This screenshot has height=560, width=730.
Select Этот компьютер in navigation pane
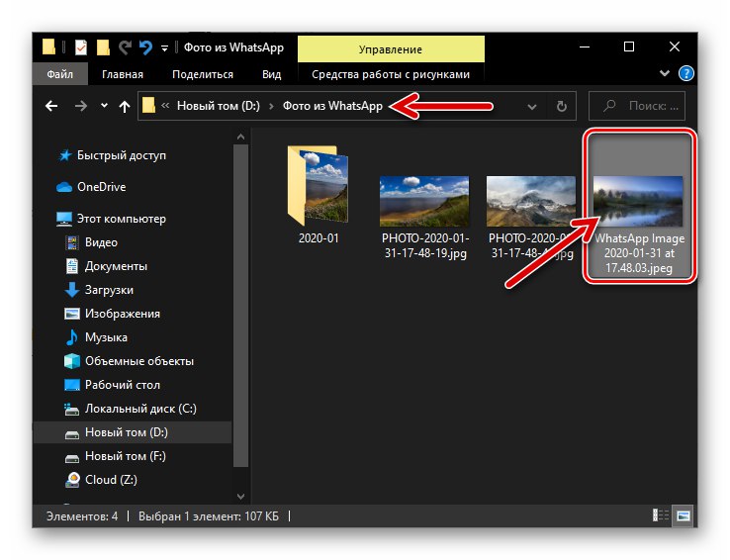121,219
